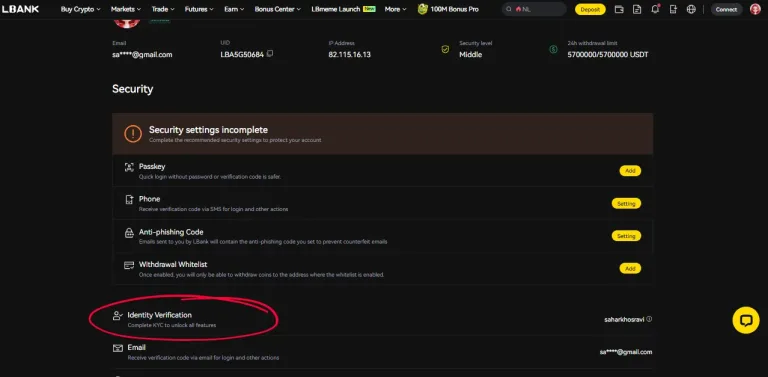The image size is (768, 377).
Task: Expand the More dropdown
Action: 395,9
